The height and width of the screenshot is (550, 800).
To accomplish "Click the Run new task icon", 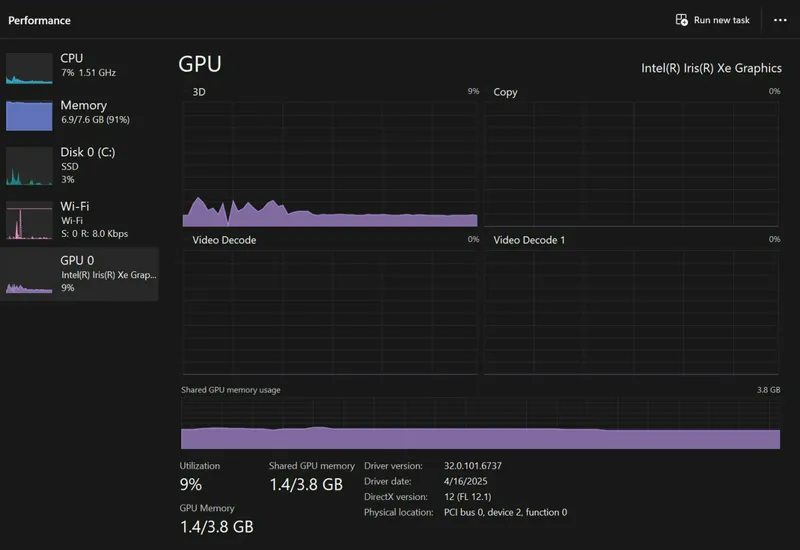I will tap(682, 20).
